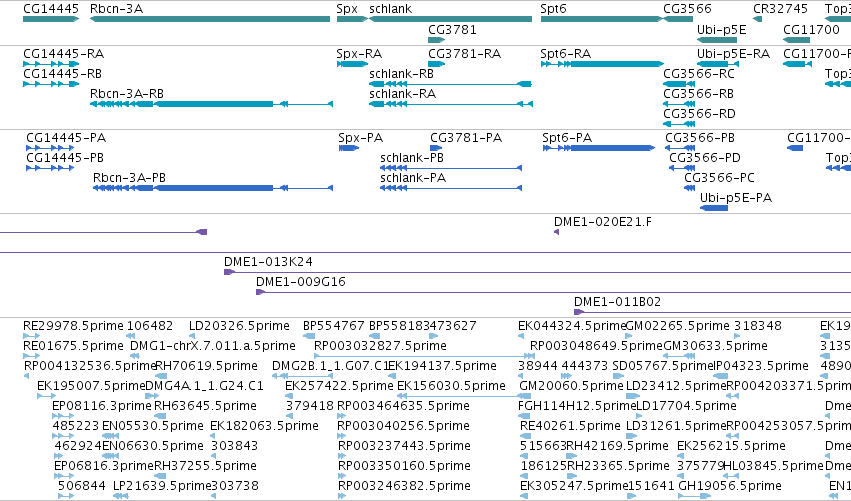Select the SD05767.5prime EST label
Viewport: 851px width, 501px height.
point(662,366)
